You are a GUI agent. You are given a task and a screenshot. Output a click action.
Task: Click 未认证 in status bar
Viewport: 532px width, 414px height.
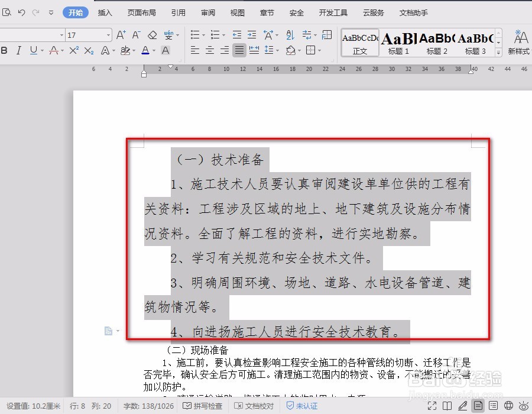coord(302,406)
